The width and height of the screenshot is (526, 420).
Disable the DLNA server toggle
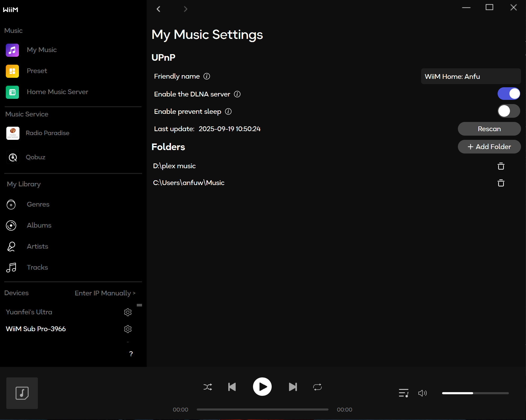point(508,94)
